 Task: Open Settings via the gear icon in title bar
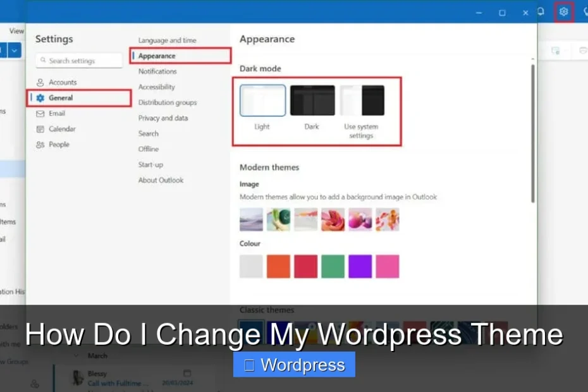click(x=563, y=12)
